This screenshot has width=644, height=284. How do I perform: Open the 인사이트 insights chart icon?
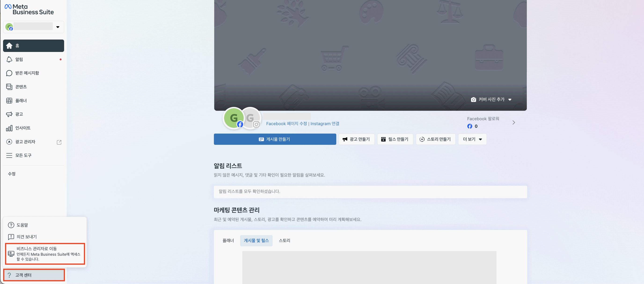click(x=9, y=128)
